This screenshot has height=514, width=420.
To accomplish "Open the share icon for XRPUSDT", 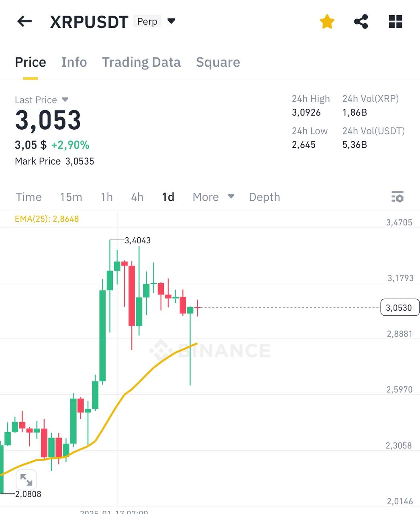I will pyautogui.click(x=361, y=22).
